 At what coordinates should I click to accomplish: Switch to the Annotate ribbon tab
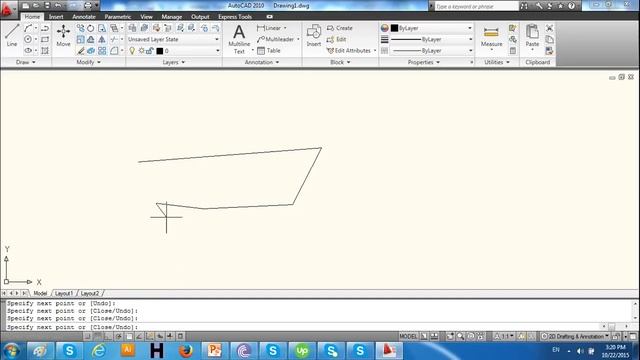84,17
